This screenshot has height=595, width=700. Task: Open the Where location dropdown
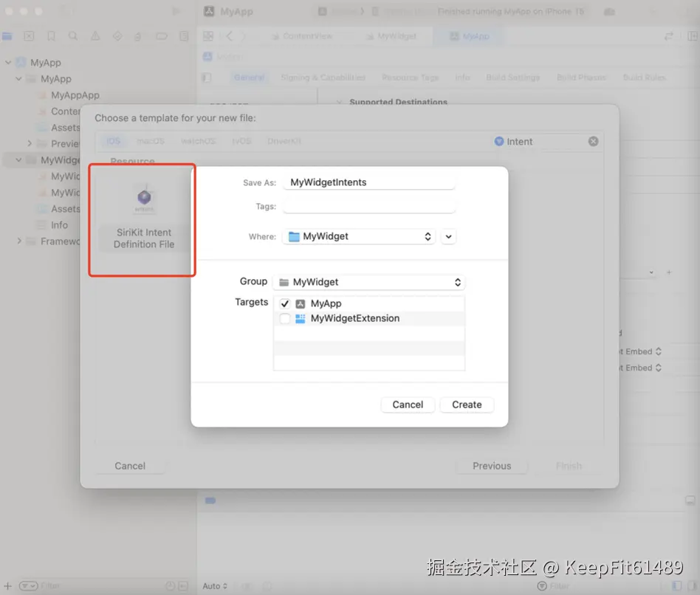[x=358, y=236]
